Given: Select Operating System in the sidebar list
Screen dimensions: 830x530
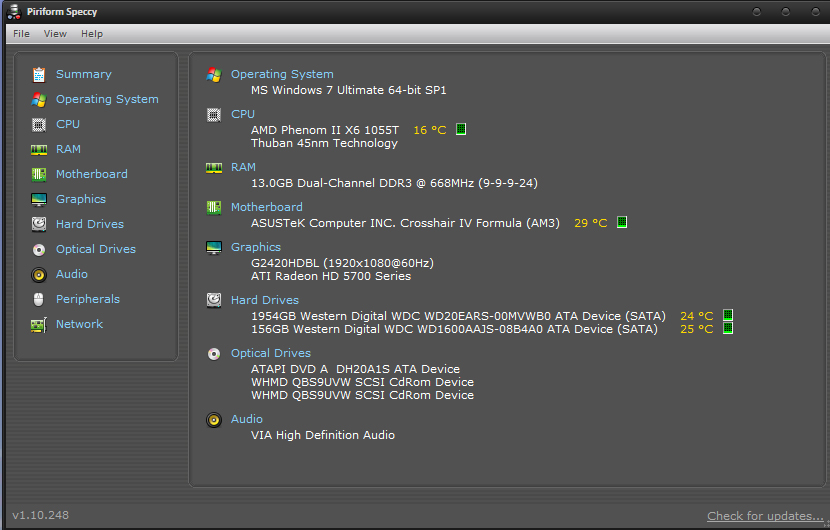Looking at the screenshot, I should 107,99.
